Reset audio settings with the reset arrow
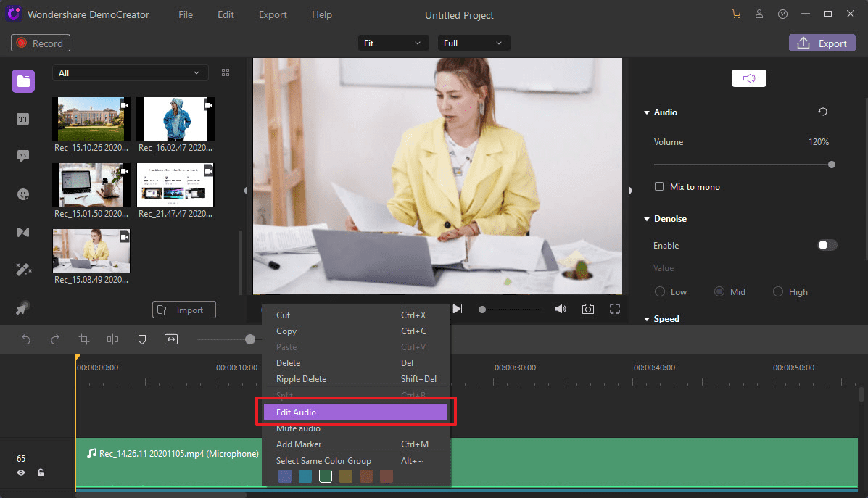 point(822,112)
